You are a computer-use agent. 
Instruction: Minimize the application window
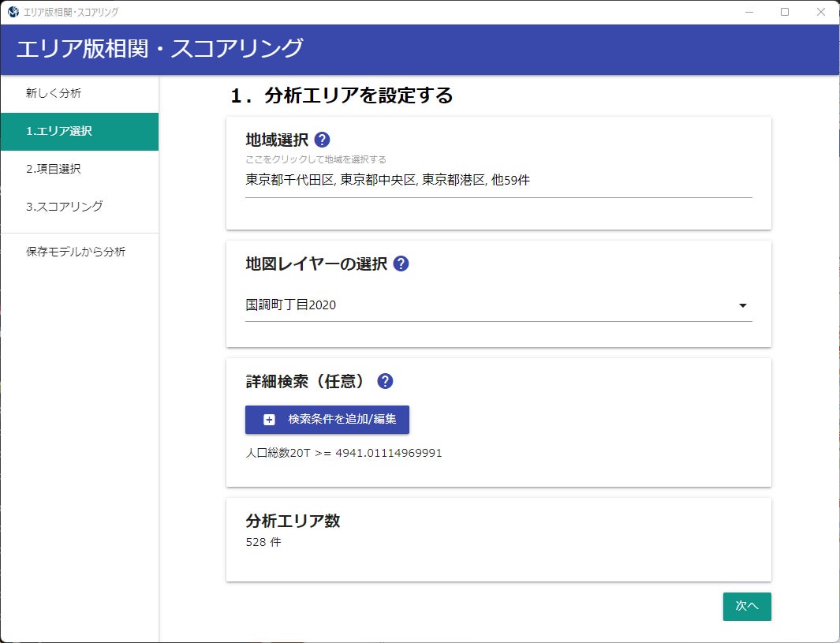tap(749, 12)
